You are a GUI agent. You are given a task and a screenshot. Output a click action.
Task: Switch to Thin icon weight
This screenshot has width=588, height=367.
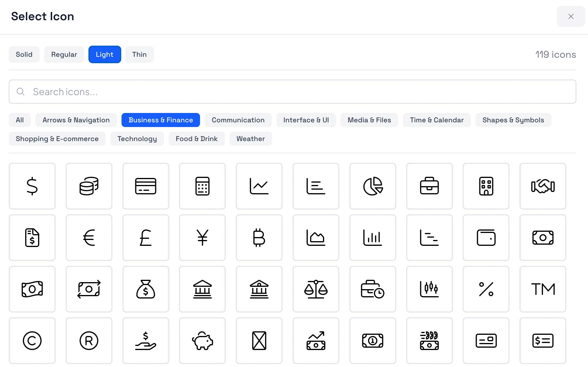(139, 54)
